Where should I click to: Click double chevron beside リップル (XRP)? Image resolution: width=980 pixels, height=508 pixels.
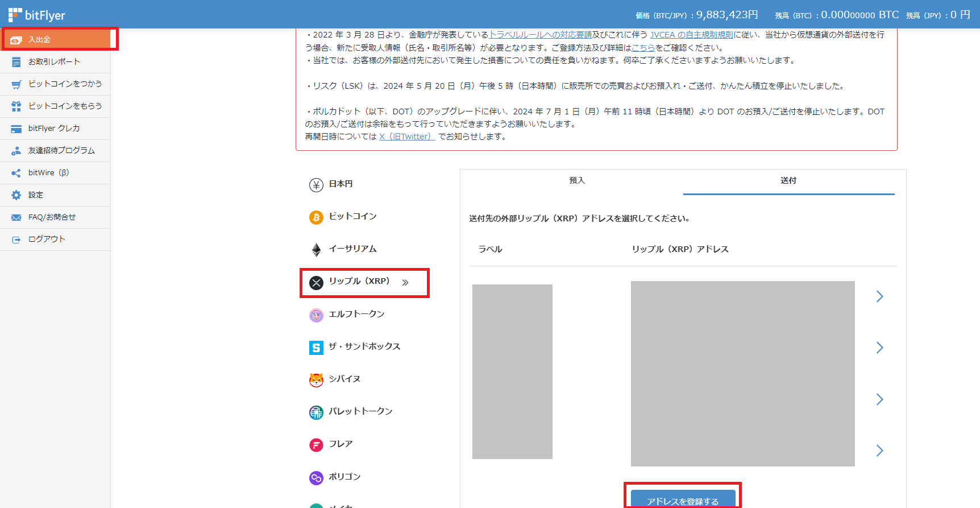point(405,283)
